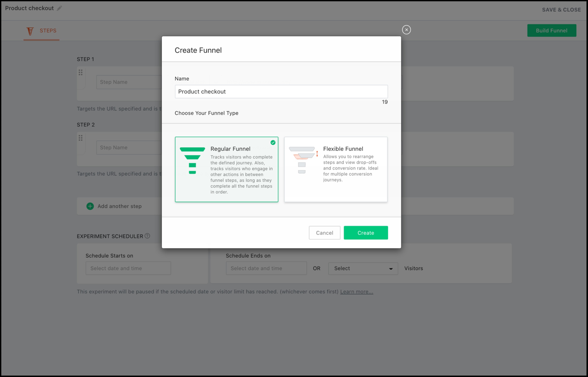The height and width of the screenshot is (377, 588).
Task: Click the green plus icon for adding step
Action: (90, 206)
